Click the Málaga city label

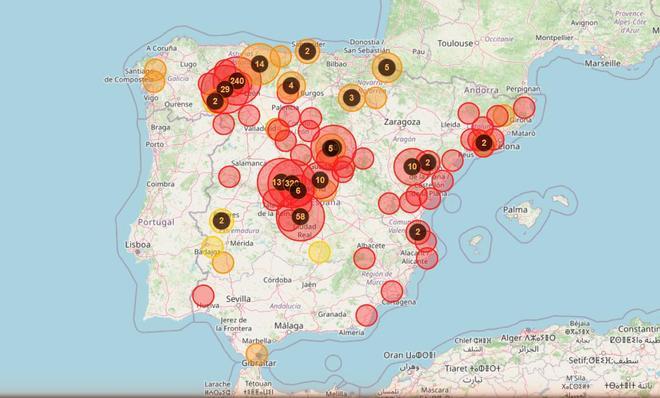(289, 326)
